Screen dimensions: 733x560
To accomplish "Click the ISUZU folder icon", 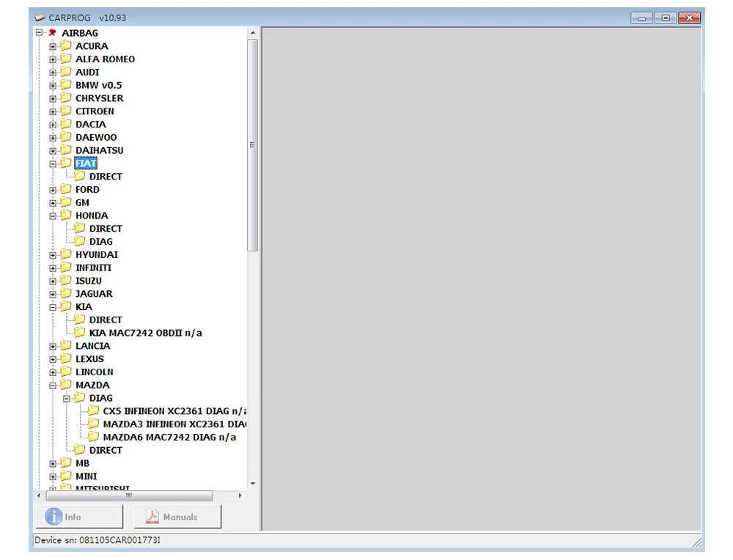I will point(66,280).
